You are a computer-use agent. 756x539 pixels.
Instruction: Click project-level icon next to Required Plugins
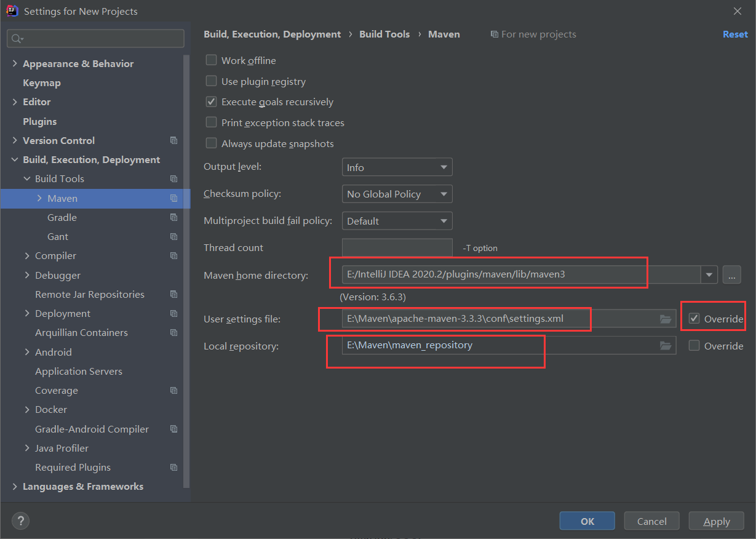[173, 467]
